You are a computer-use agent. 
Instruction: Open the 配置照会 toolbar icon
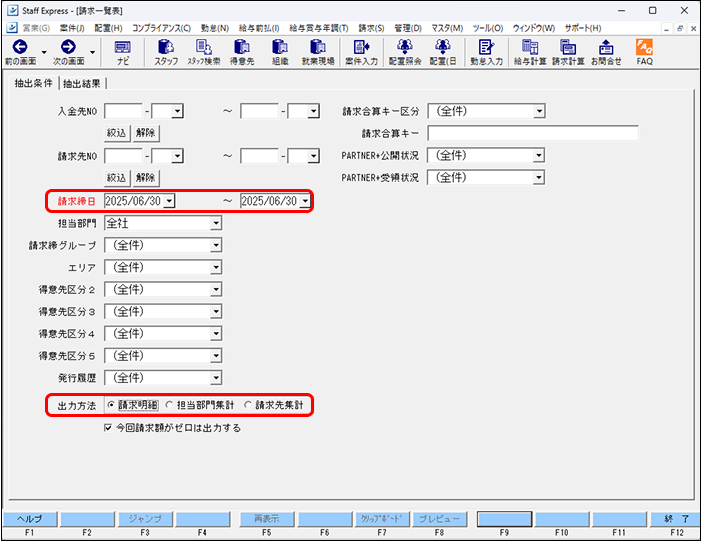[405, 52]
